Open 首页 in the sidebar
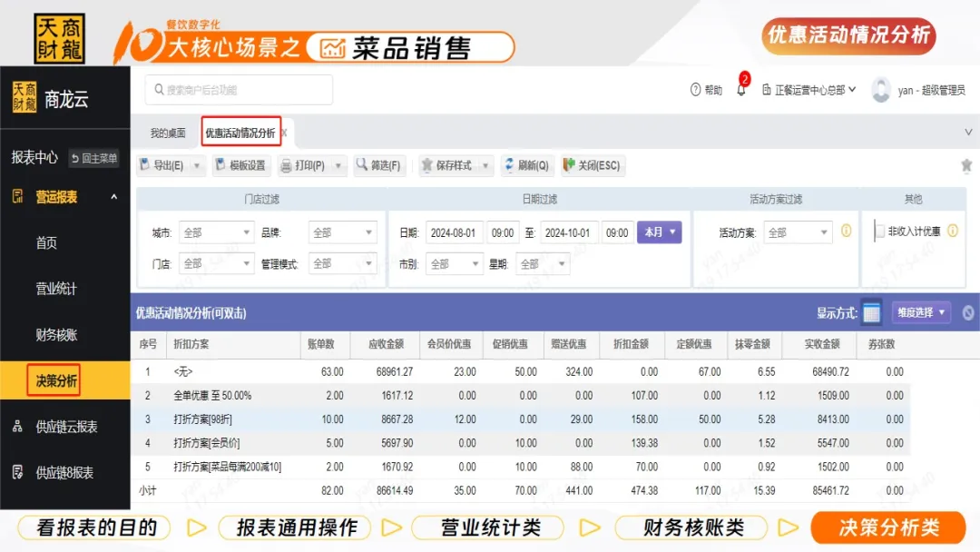Viewport: 980px width, 552px height. click(x=46, y=242)
